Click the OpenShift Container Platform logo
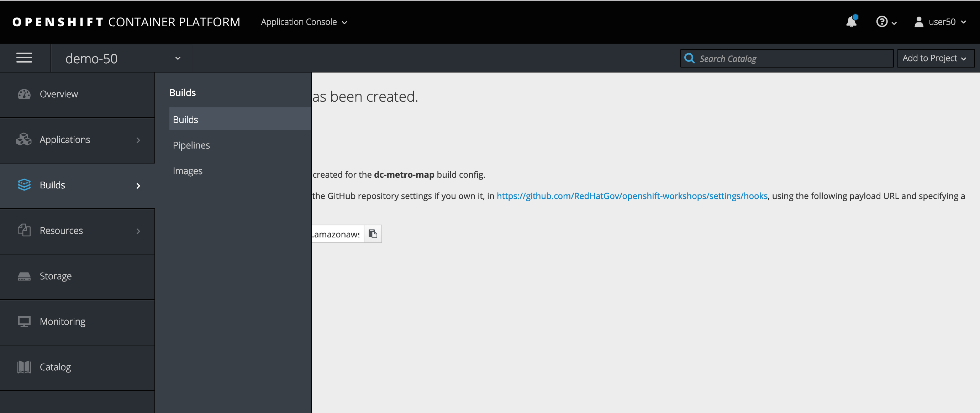This screenshot has width=980, height=413. point(126,22)
